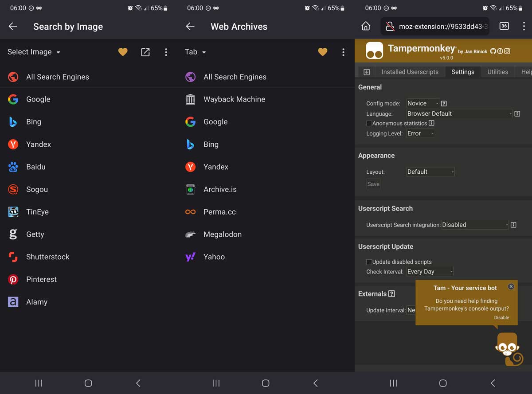Image resolution: width=532 pixels, height=394 pixels.
Task: Open the new userscript plus tab
Action: (x=367, y=72)
